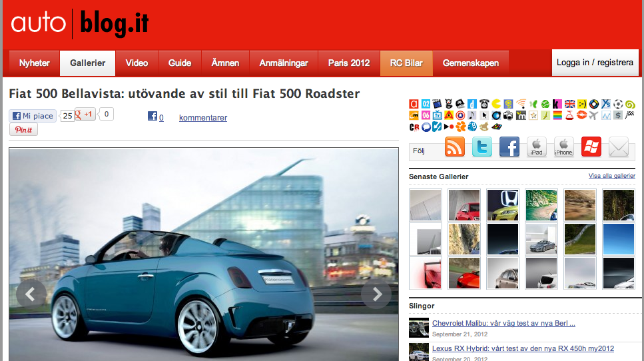Click the airplane network icon

pos(594,115)
